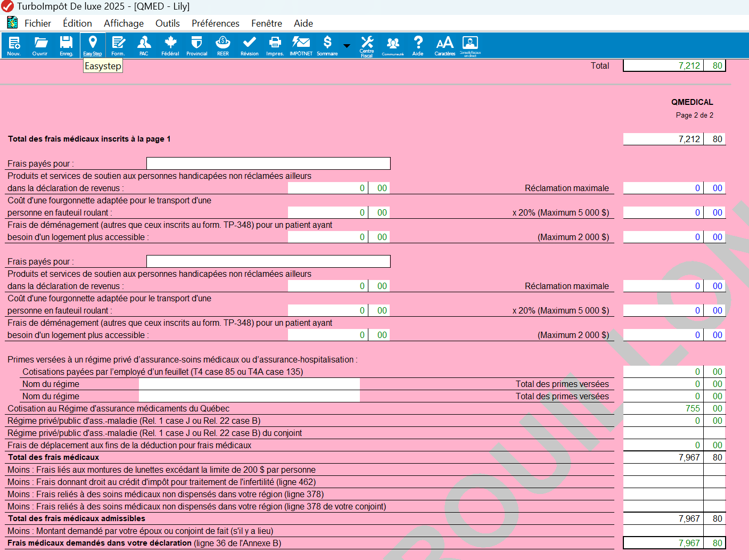Click the 'QMEDICAL' form heading
This screenshot has height=560, width=749.
coord(692,102)
